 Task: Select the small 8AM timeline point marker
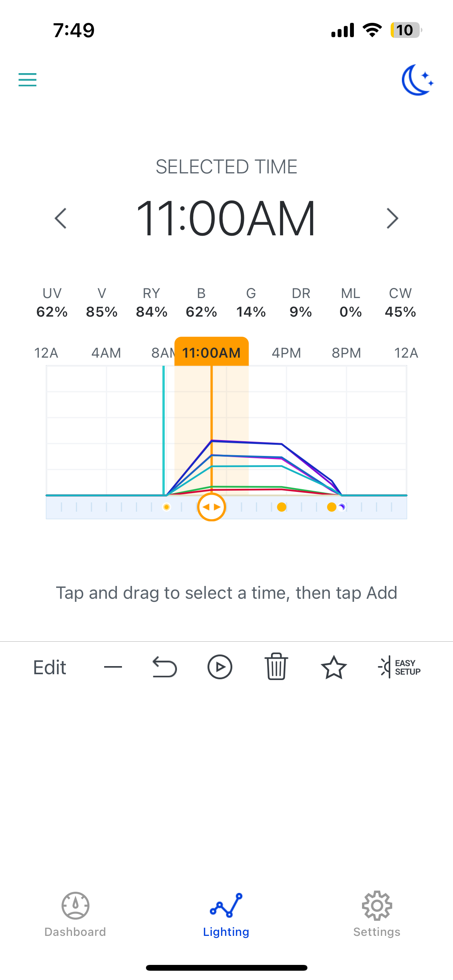[166, 507]
